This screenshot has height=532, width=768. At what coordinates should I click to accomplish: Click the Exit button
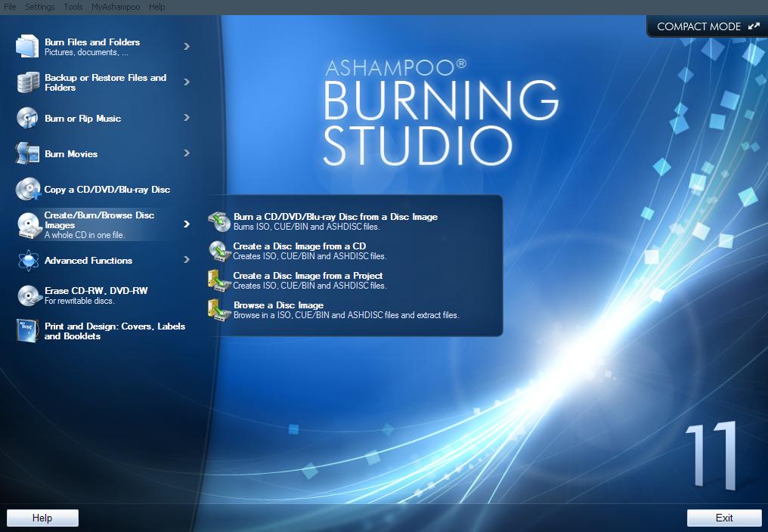pyautogui.click(x=724, y=518)
